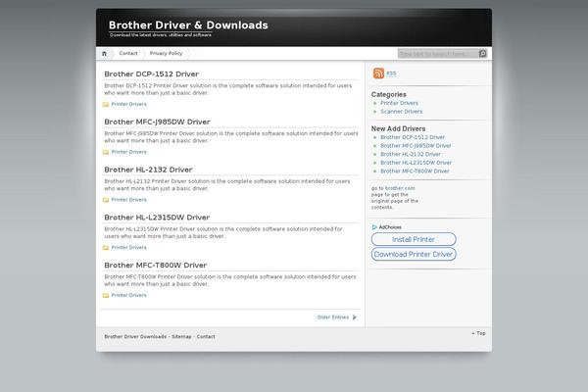This screenshot has width=588, height=392.
Task: Open sidebar link Brother DCP-1512 Driver
Action: pos(413,137)
